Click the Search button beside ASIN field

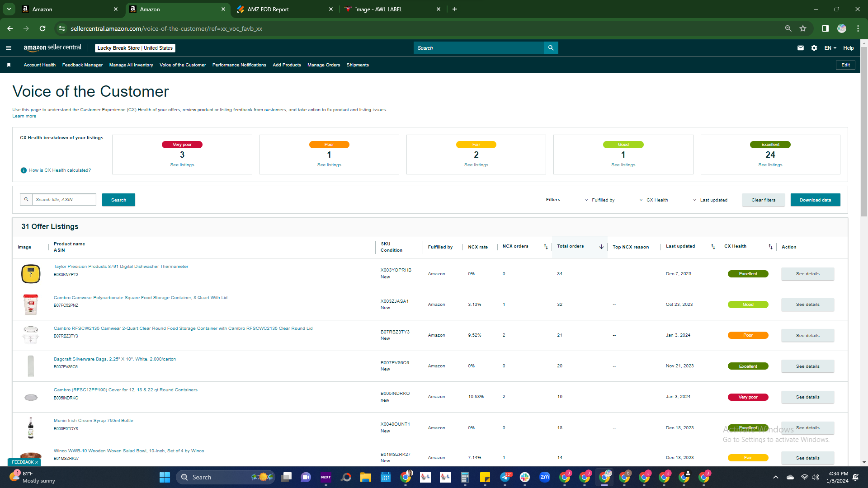tap(118, 200)
